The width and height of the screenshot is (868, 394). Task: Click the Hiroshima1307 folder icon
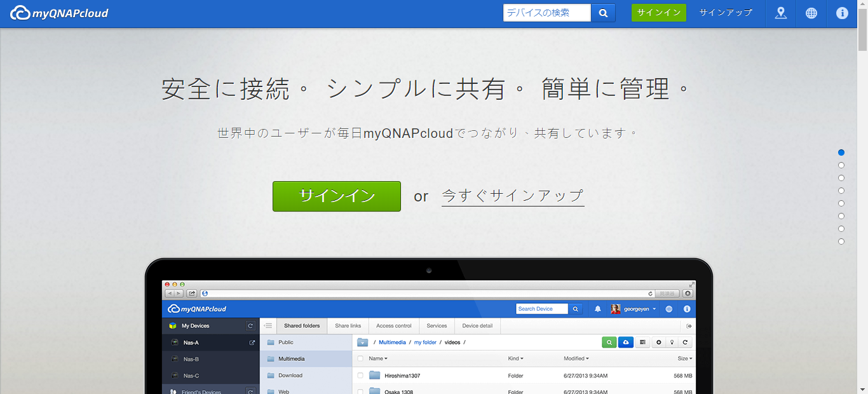pyautogui.click(x=374, y=376)
